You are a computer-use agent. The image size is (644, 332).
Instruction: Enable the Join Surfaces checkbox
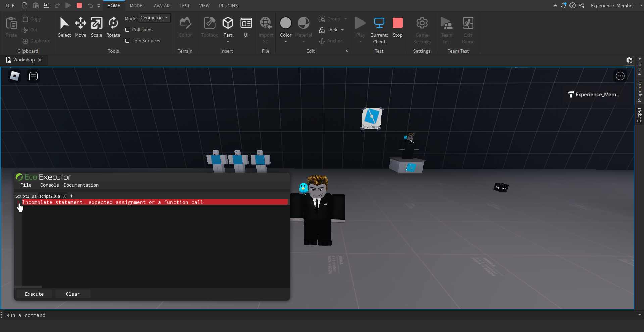(x=127, y=41)
